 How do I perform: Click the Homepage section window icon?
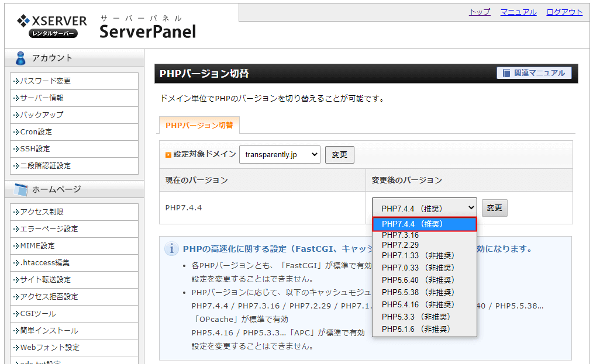21,189
